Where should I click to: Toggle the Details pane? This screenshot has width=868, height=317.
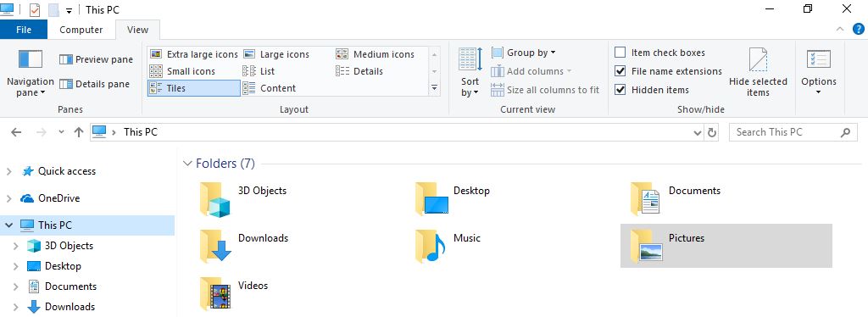(94, 84)
